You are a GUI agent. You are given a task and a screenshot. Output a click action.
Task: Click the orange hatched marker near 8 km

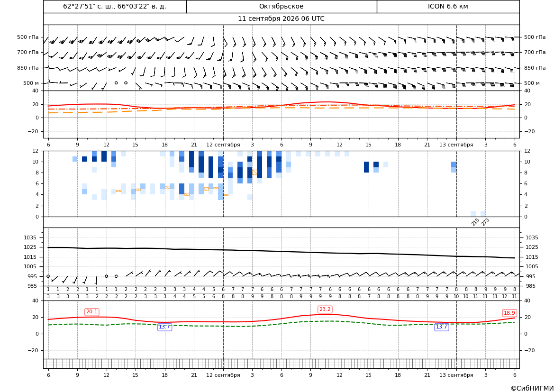[x=254, y=172]
